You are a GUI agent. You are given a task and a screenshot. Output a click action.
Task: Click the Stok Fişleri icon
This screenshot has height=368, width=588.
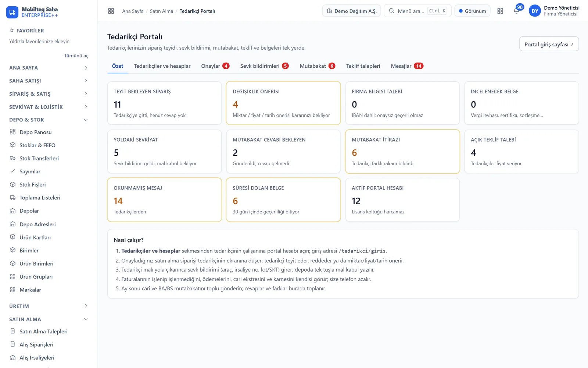(x=12, y=184)
